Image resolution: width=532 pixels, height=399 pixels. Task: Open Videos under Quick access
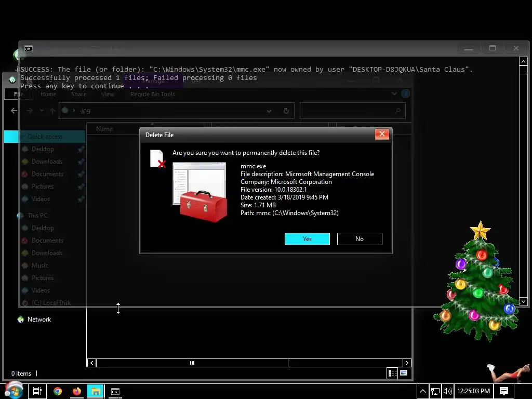pyautogui.click(x=41, y=199)
